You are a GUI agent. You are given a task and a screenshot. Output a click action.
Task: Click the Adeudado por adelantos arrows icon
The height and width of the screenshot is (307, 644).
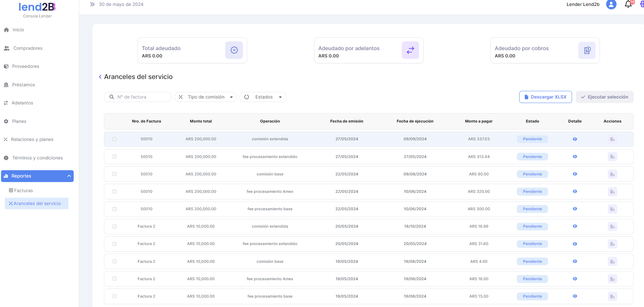pyautogui.click(x=410, y=50)
